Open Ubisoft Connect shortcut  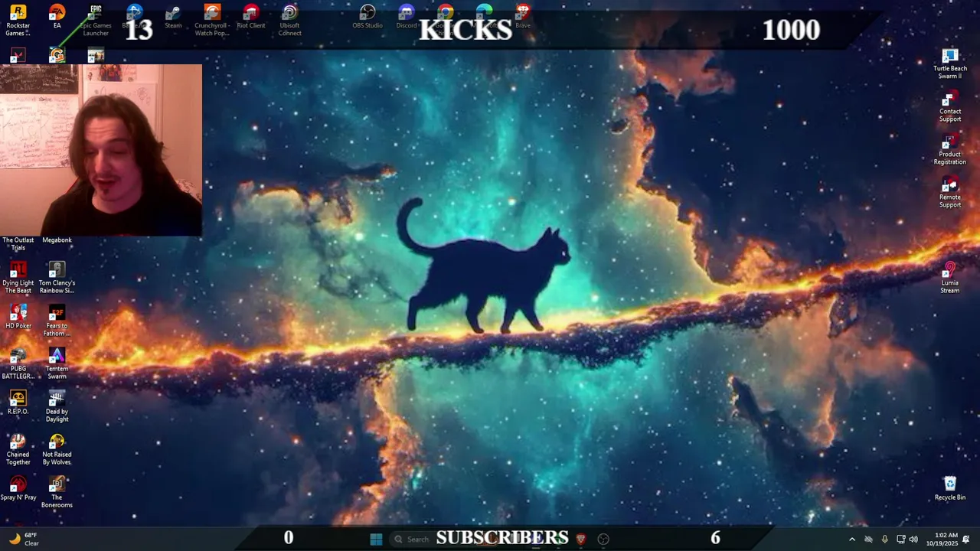tap(289, 21)
